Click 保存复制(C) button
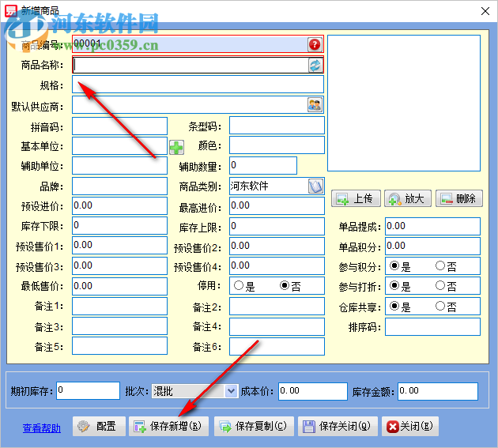The width and height of the screenshot is (498, 448). point(254,427)
